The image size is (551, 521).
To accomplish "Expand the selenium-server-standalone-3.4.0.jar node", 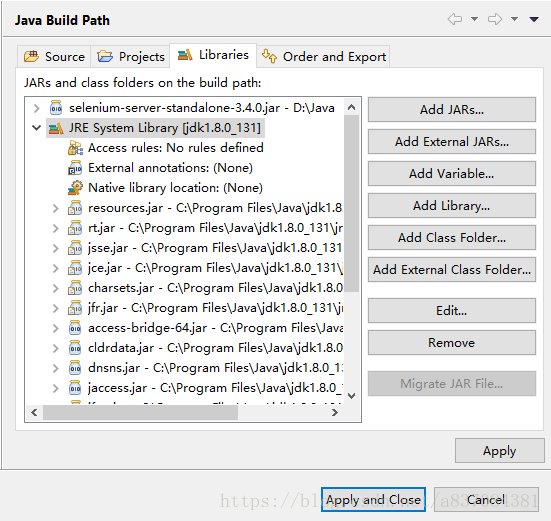I will coord(36,108).
